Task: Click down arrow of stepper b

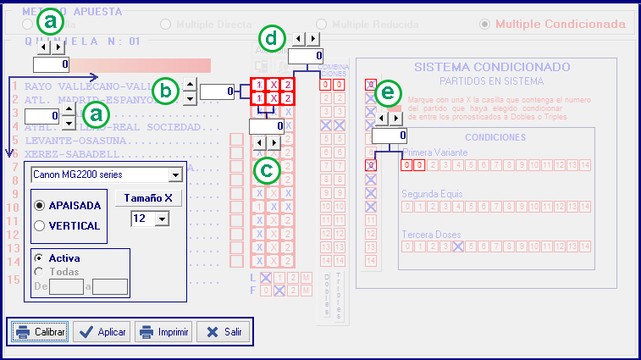Action: click(x=190, y=99)
